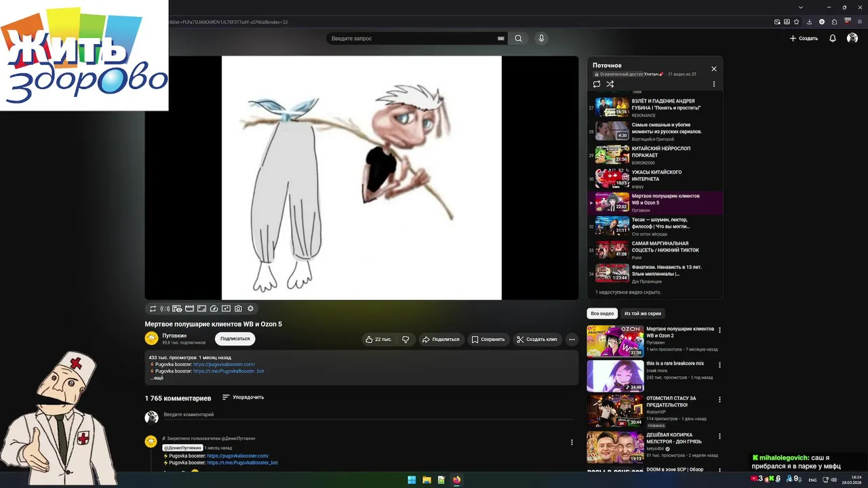Bookmark the page with the star icon
868x488 pixels.
click(x=797, y=22)
